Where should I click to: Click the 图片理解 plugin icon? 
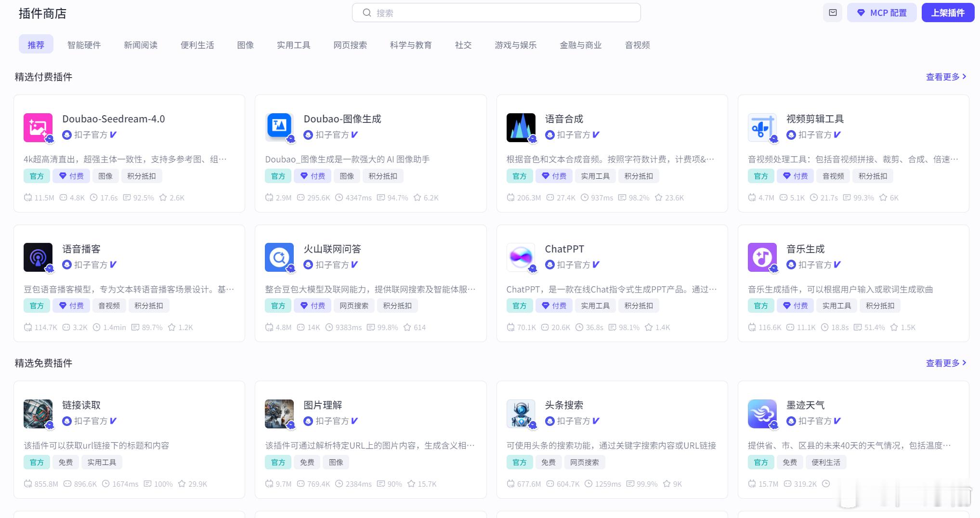(279, 414)
